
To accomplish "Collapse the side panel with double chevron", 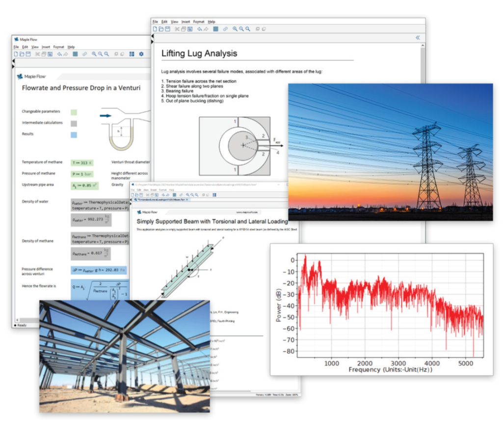I will (418, 37).
